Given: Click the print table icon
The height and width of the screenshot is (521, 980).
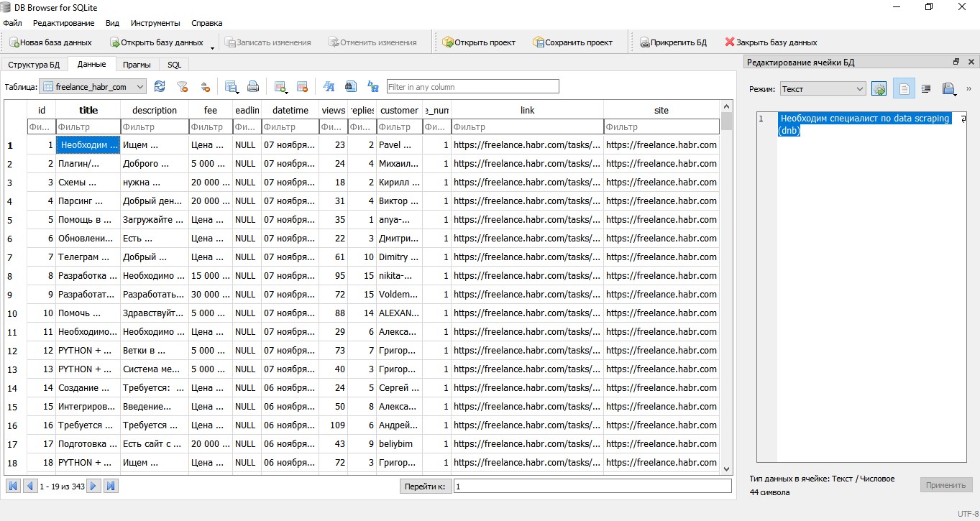Looking at the screenshot, I should coord(253,87).
